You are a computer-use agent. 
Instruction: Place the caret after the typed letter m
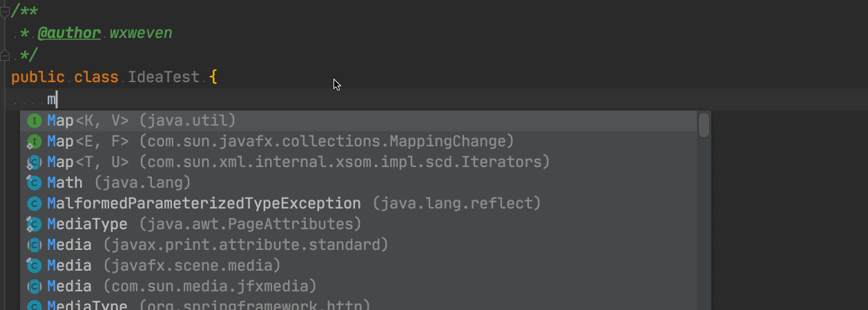pyautogui.click(x=57, y=99)
